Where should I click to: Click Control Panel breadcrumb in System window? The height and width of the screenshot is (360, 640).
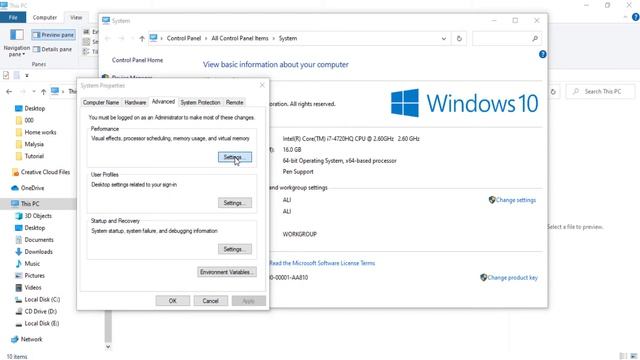[x=184, y=38]
